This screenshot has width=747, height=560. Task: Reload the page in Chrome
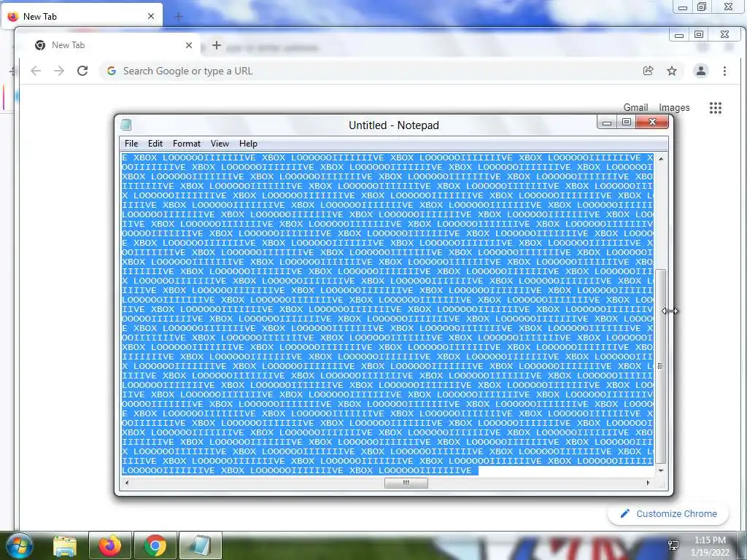point(82,71)
